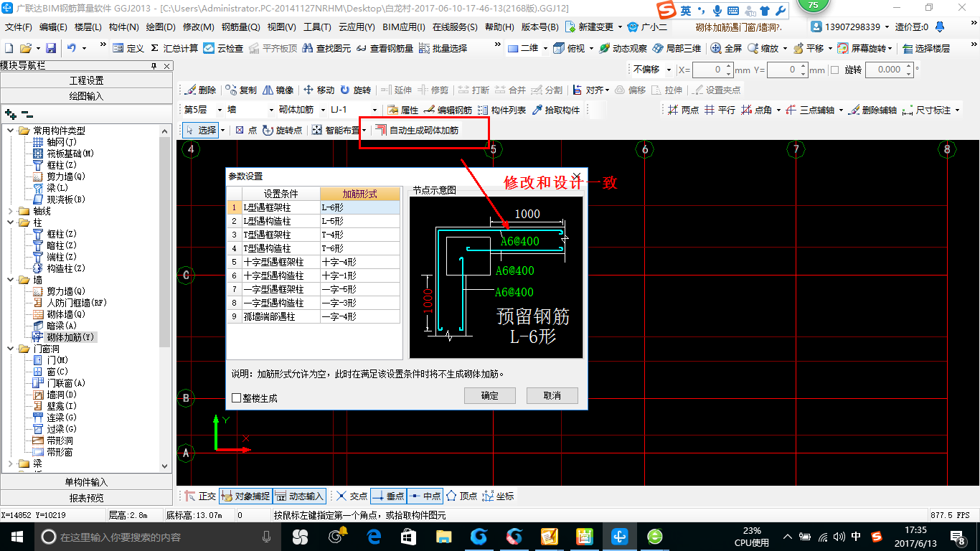Click 拾取构件 pick component tool

(x=555, y=110)
